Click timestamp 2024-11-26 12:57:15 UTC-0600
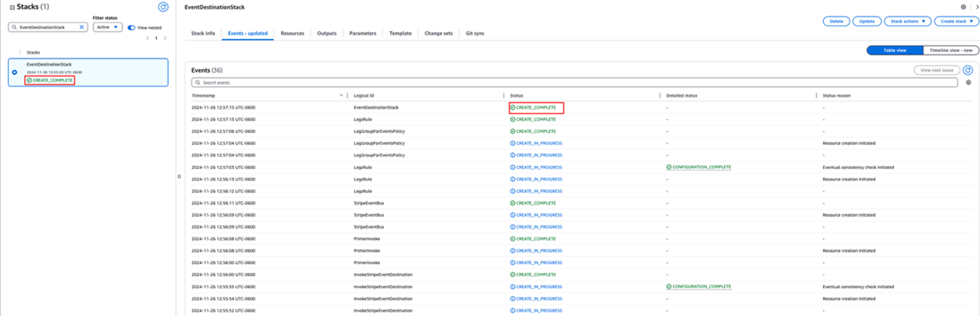 pyautogui.click(x=223, y=107)
